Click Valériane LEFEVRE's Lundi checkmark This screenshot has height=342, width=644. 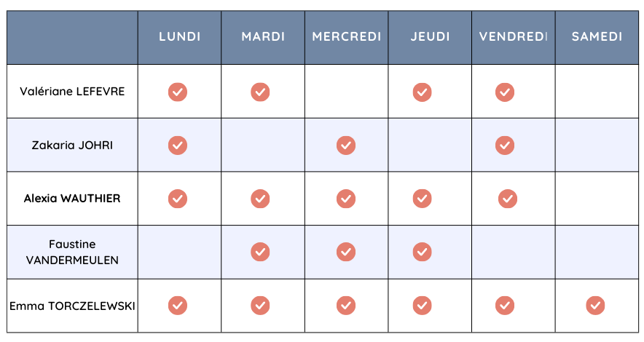pyautogui.click(x=178, y=92)
